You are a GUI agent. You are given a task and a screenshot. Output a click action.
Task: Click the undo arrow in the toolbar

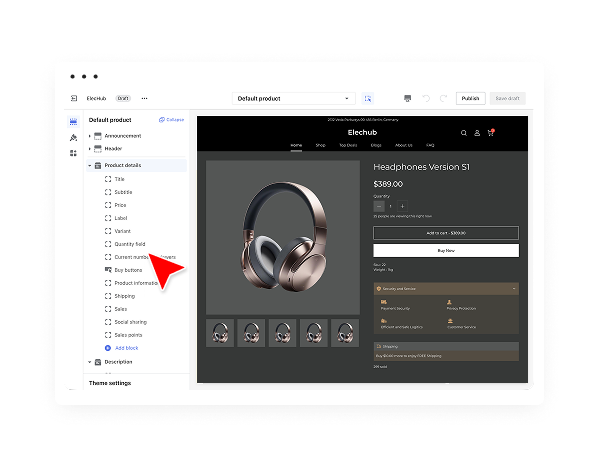click(426, 99)
